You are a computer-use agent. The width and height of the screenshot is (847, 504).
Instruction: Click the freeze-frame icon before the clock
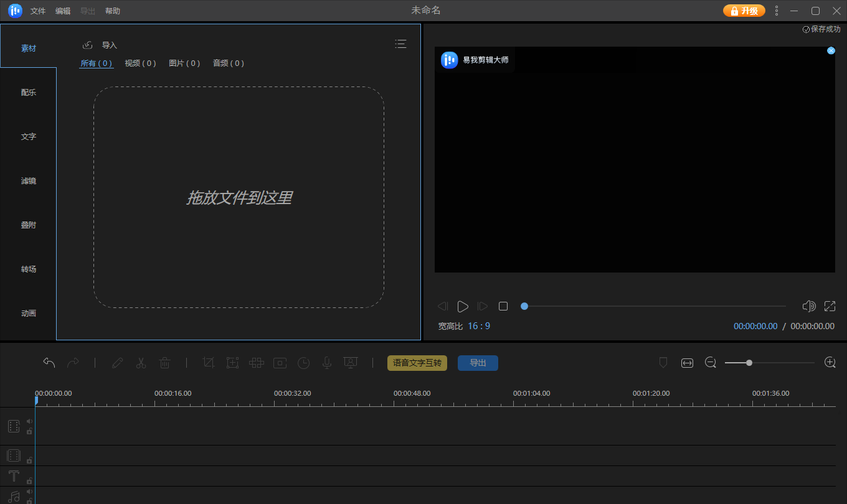(280, 363)
